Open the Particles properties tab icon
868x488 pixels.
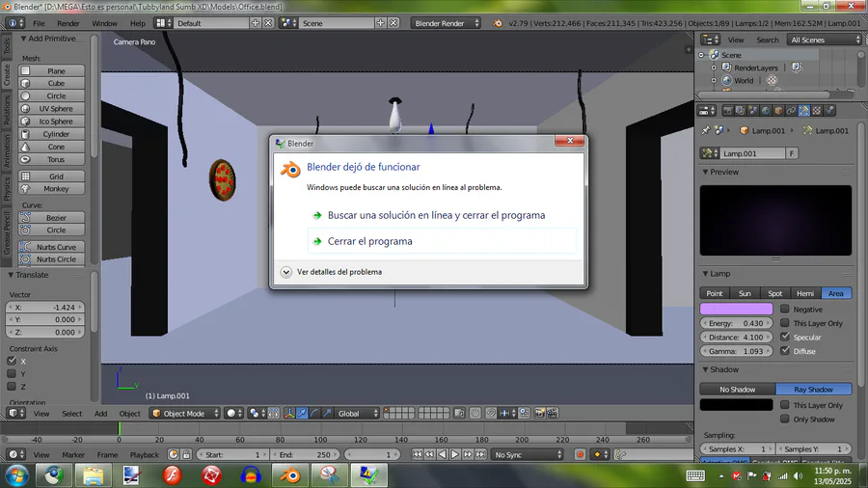pyautogui.click(x=829, y=111)
